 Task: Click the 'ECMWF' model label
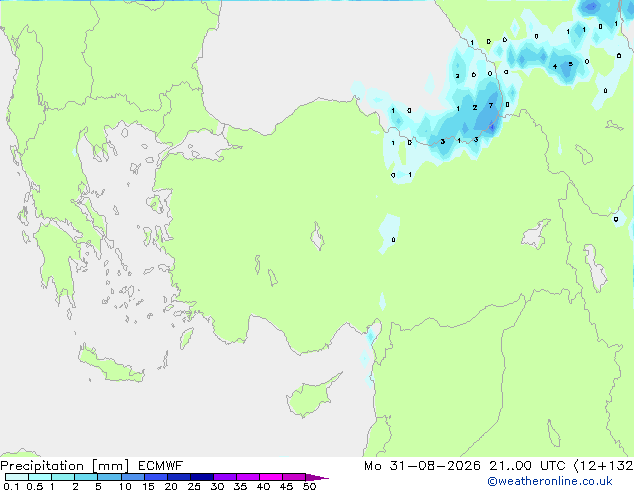tap(161, 466)
